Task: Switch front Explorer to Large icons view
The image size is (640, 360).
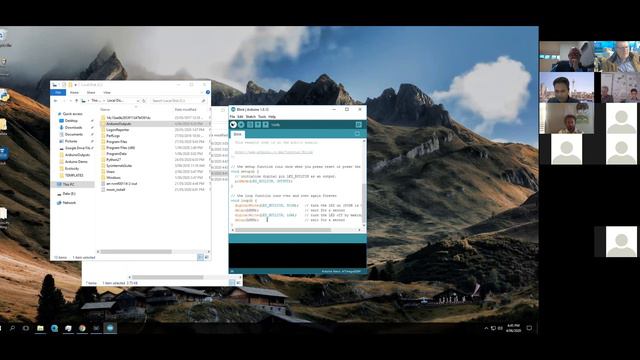Action: click(207, 257)
